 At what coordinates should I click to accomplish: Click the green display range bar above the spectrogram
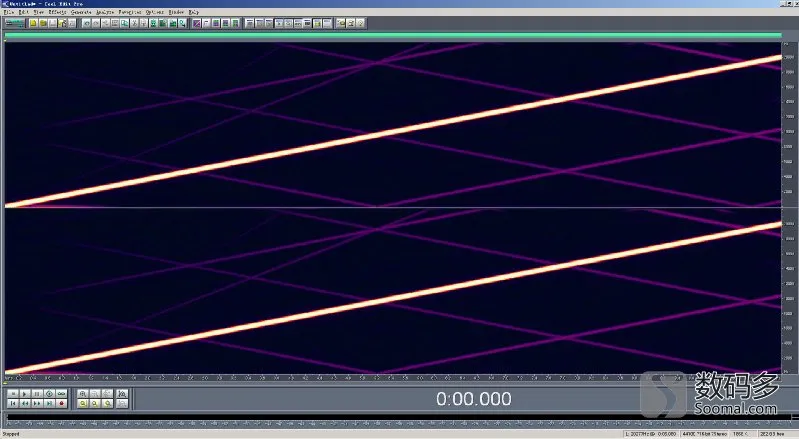392,35
